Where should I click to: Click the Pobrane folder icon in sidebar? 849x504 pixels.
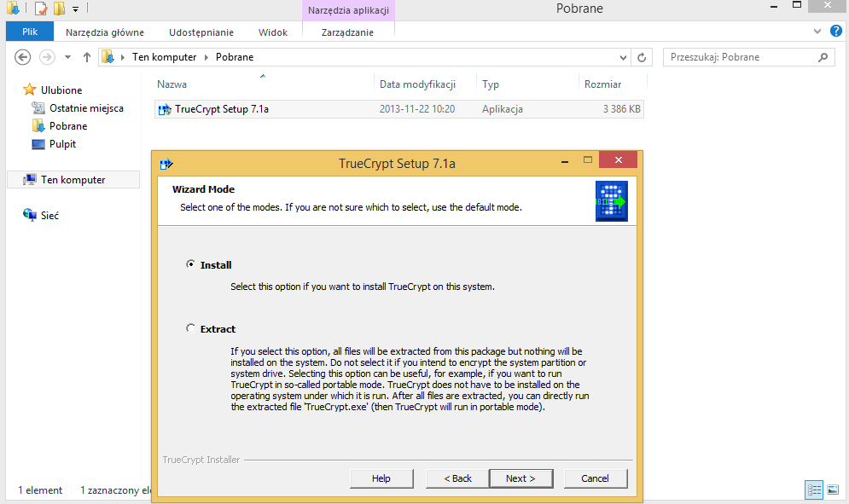point(38,126)
